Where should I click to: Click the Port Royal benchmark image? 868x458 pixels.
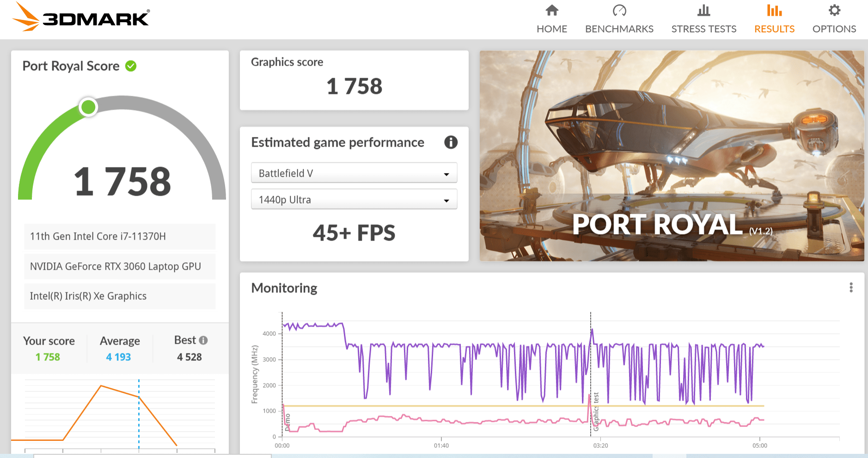point(672,155)
